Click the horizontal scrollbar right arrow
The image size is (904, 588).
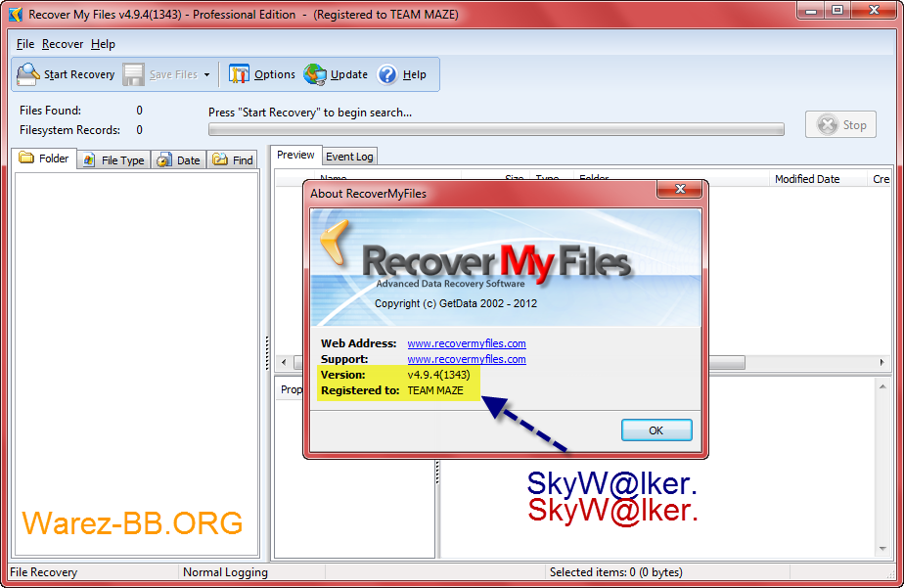[x=881, y=362]
